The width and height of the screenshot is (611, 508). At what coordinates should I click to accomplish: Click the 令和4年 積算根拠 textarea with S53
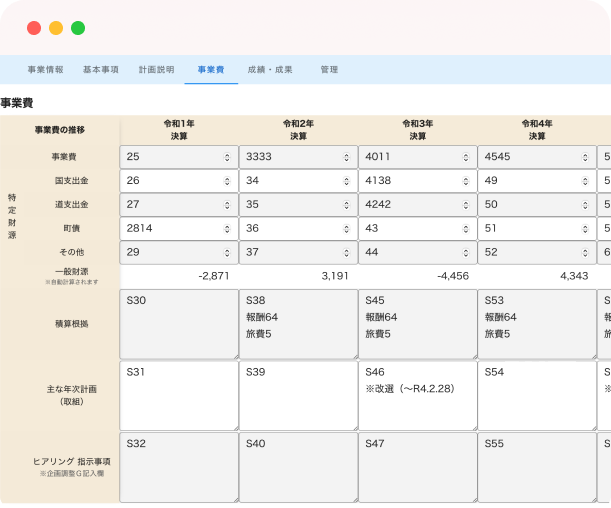pyautogui.click(x=537, y=324)
